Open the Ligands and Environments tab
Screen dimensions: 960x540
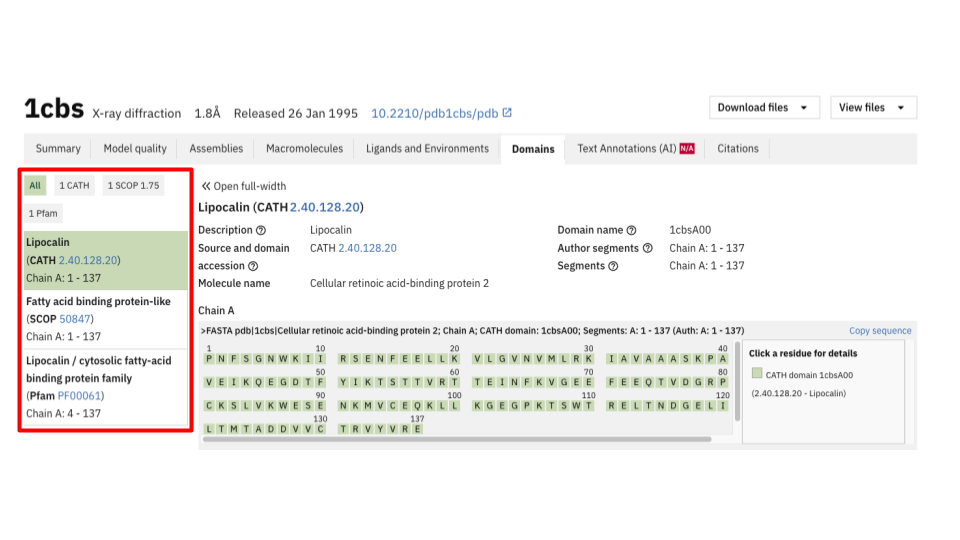point(427,149)
